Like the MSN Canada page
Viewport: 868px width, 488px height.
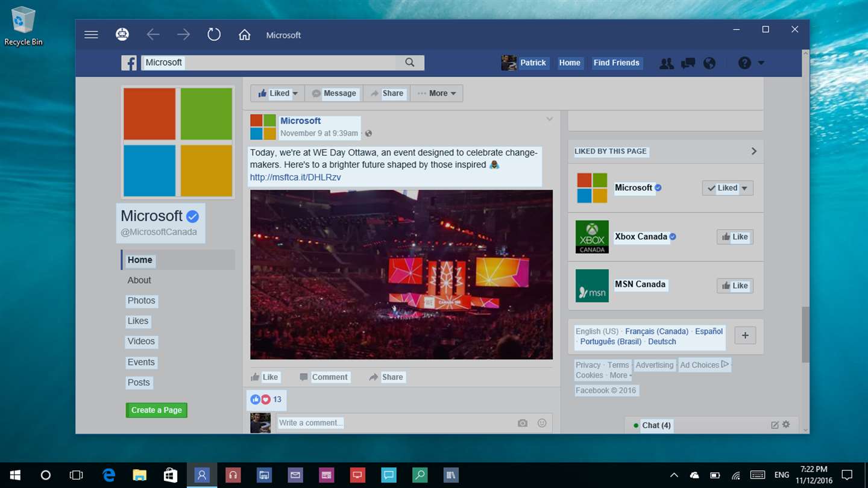coord(735,286)
